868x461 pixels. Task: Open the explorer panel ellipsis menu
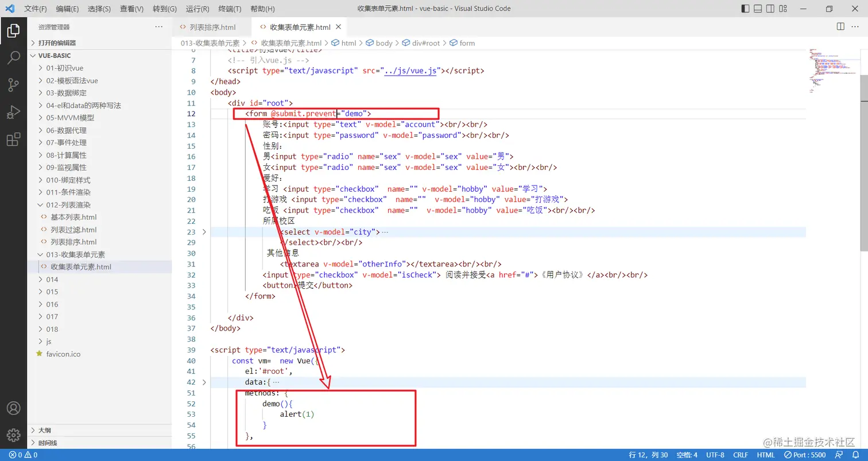click(x=159, y=27)
